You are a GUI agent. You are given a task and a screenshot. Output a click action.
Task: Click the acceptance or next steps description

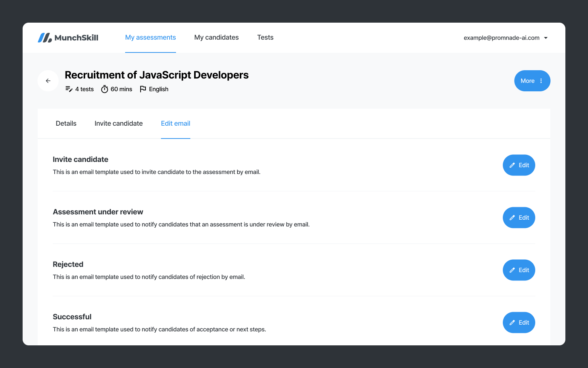(x=159, y=330)
